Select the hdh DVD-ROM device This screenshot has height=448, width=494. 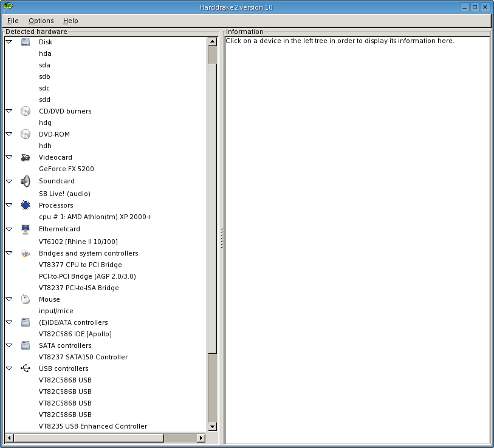(x=45, y=146)
